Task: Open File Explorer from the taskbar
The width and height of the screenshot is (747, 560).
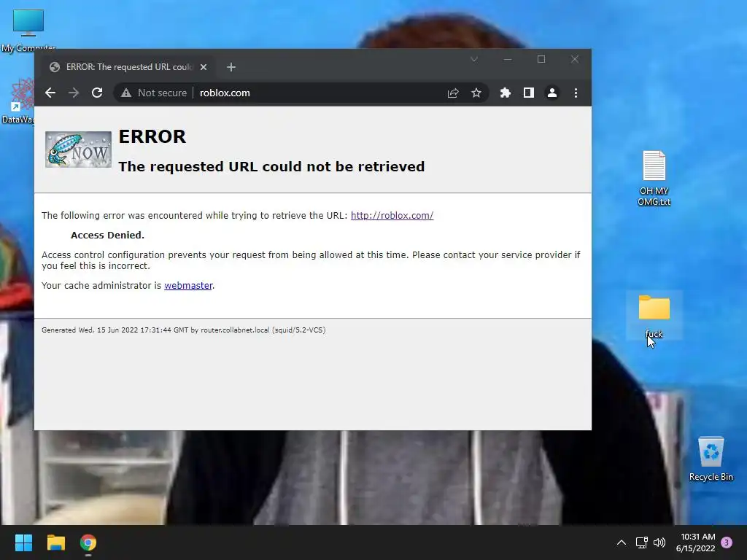Action: 55,542
